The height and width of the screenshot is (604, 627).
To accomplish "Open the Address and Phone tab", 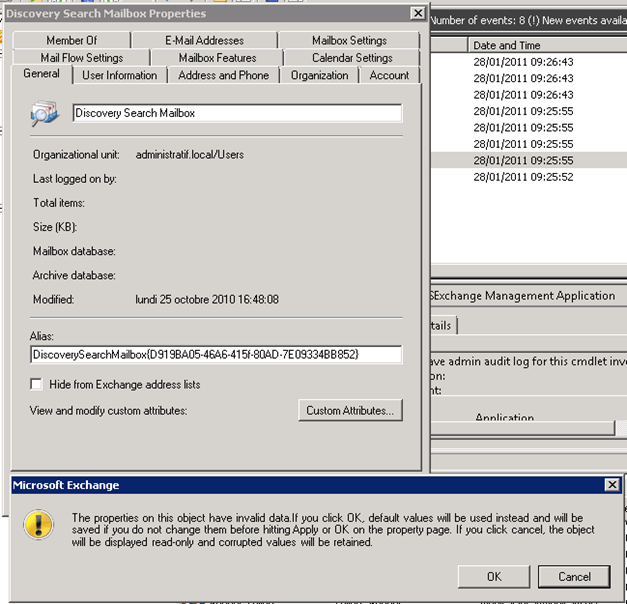I will 223,75.
